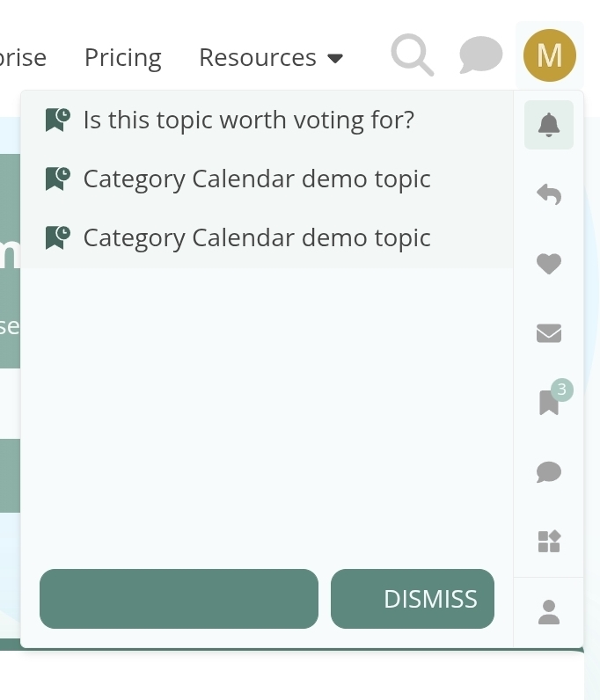
Task: Open chat notifications in side panel
Action: tap(549, 472)
